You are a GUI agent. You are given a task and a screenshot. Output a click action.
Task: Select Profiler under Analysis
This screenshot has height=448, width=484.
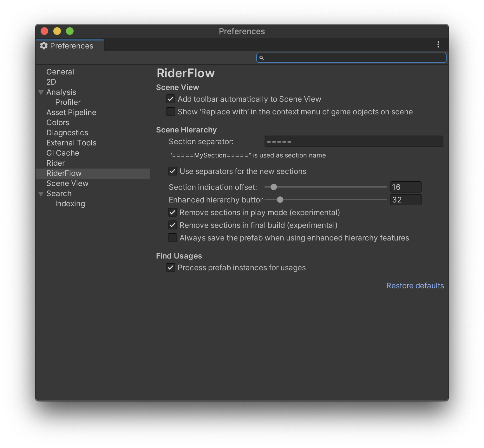(x=68, y=102)
